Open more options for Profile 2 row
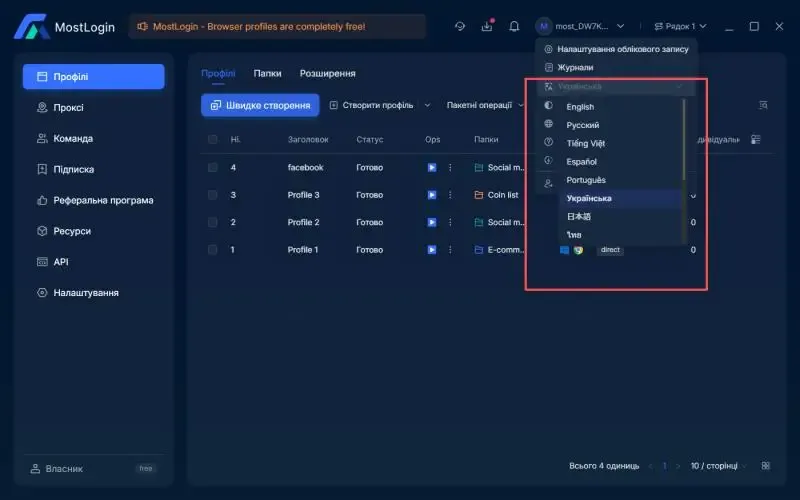This screenshot has height=500, width=800. point(450,222)
